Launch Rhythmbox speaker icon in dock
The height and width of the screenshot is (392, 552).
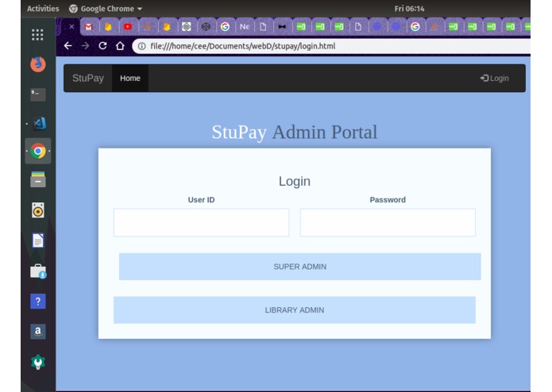pos(37,210)
